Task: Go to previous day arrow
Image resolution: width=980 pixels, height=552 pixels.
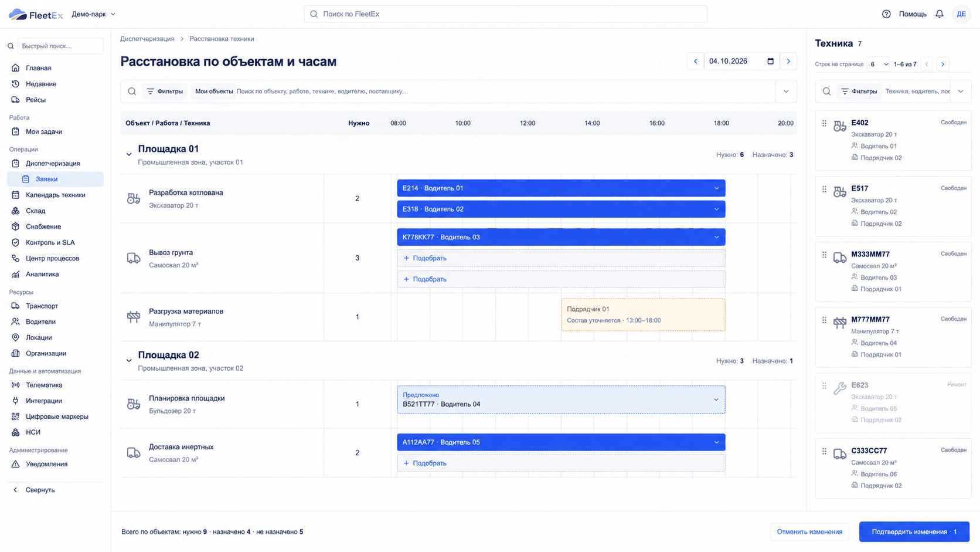Action: pyautogui.click(x=696, y=61)
